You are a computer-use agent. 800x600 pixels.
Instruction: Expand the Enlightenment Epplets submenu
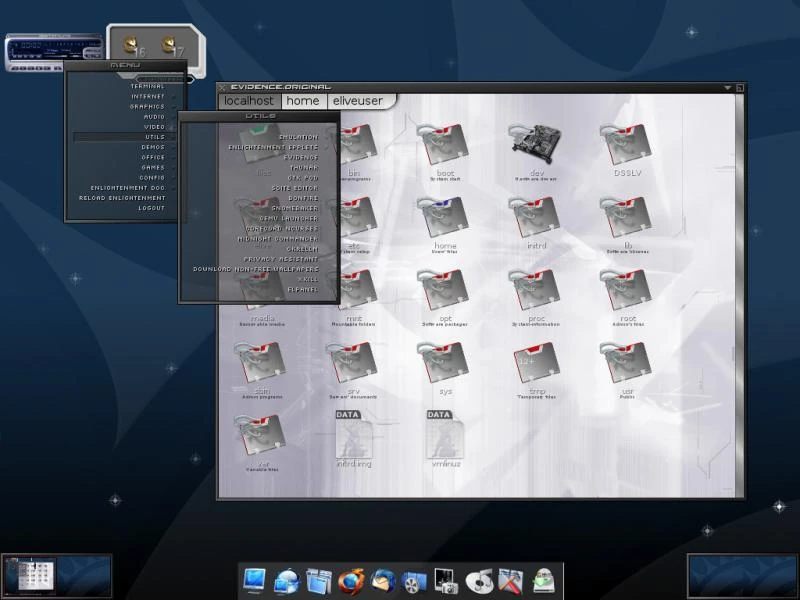coord(273,147)
